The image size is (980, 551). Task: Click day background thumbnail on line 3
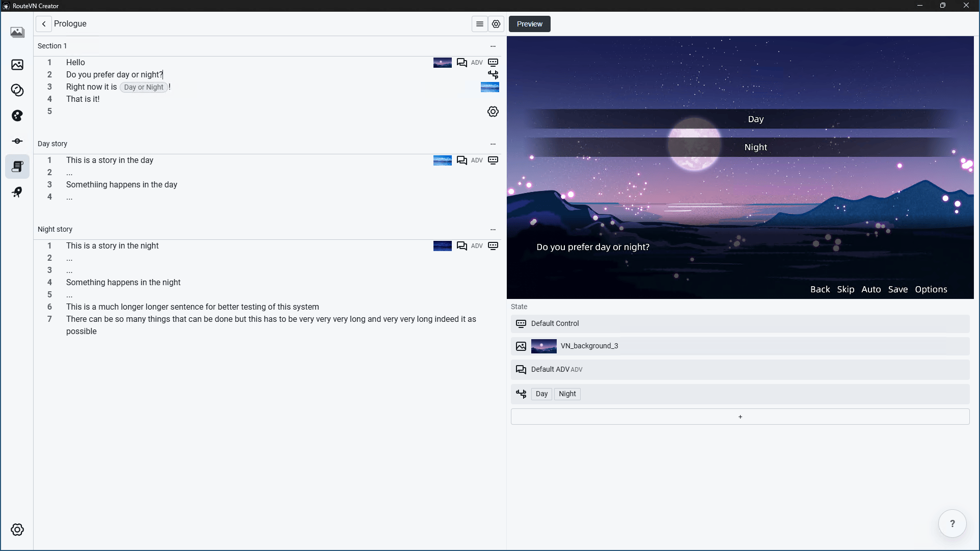490,87
